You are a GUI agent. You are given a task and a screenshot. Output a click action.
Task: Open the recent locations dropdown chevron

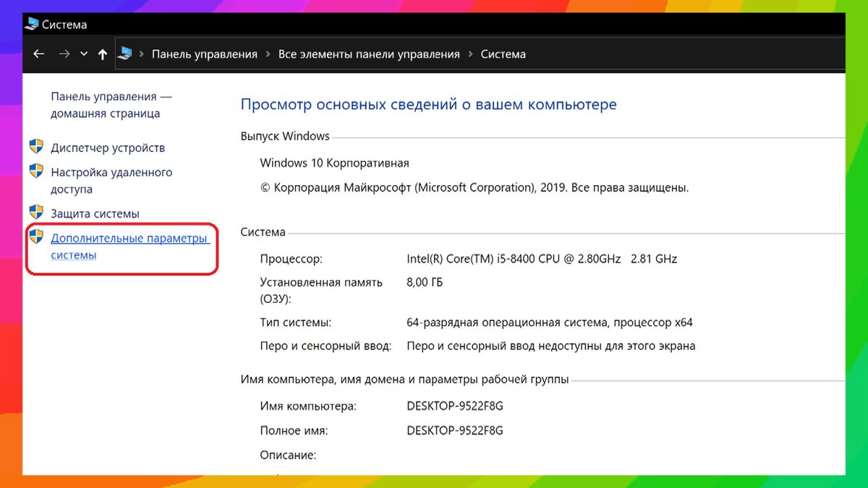(x=84, y=54)
